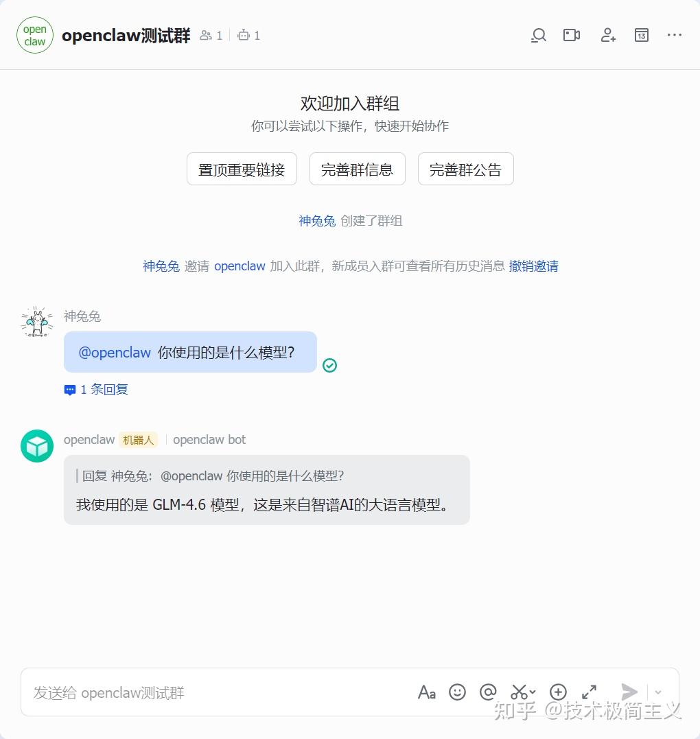Click the 完善群信息 button
700x739 pixels.
358,169
